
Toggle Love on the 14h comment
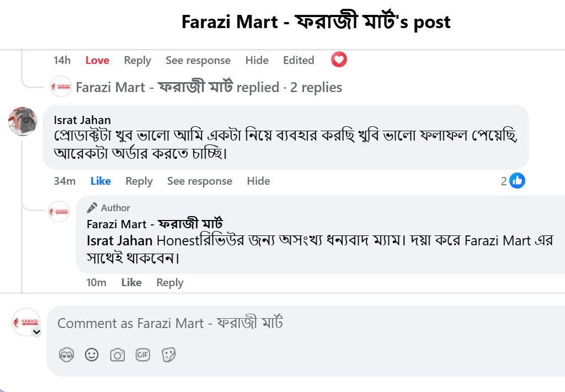pos(97,60)
